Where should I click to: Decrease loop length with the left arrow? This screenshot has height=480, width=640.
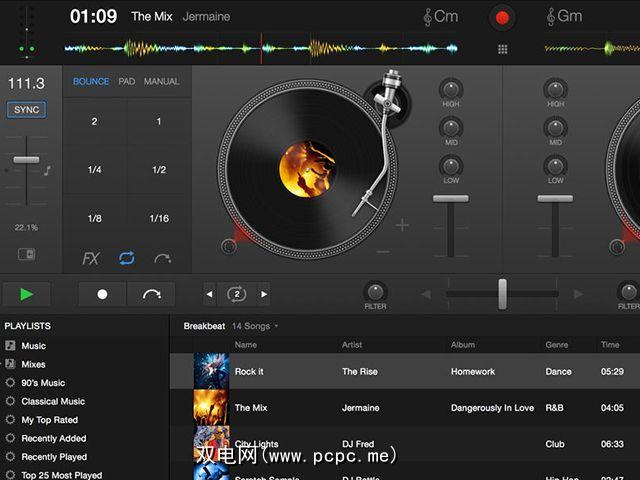tap(209, 295)
